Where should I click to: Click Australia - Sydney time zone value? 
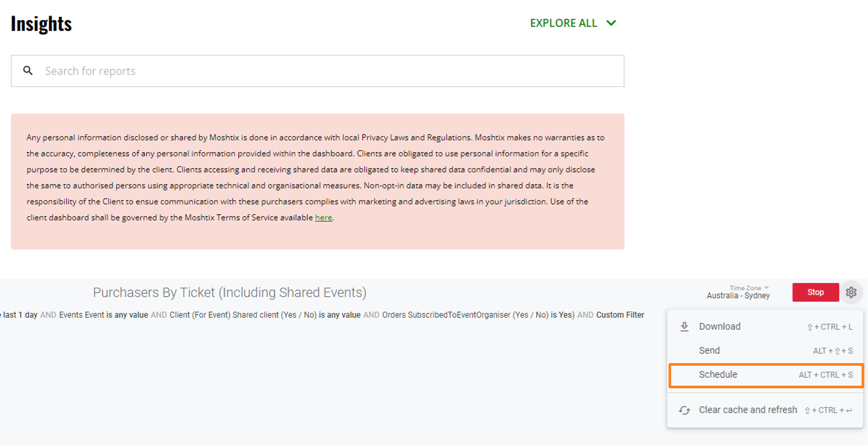738,296
